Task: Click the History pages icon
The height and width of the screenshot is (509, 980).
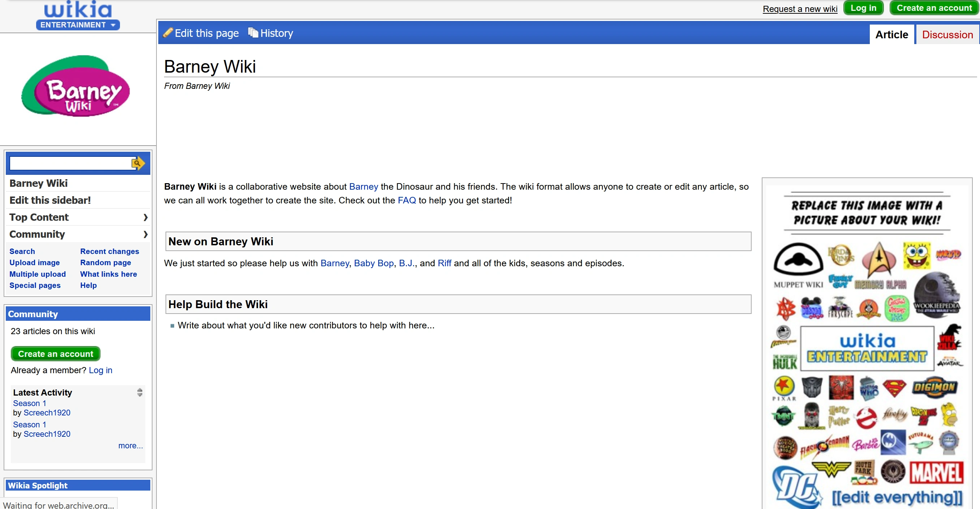Action: (x=253, y=33)
